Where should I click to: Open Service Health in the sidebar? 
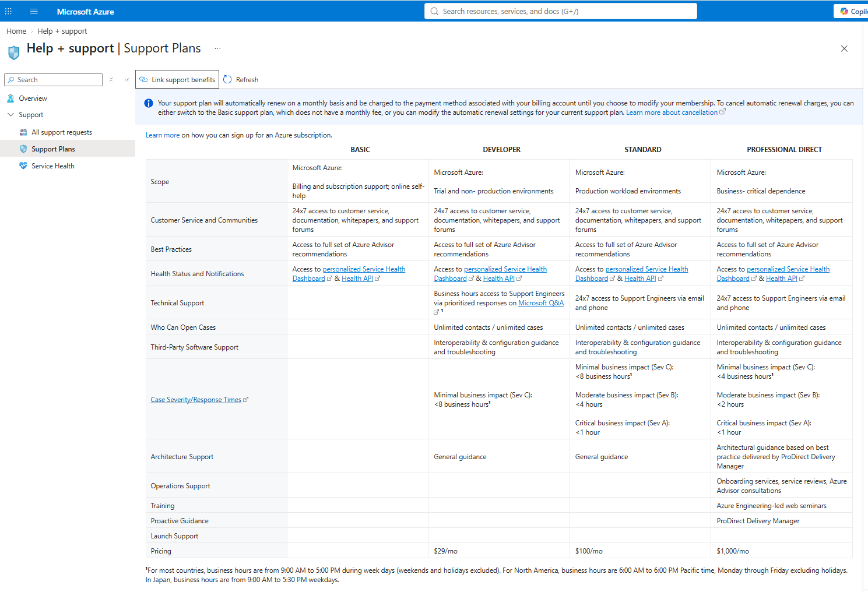pyautogui.click(x=53, y=166)
